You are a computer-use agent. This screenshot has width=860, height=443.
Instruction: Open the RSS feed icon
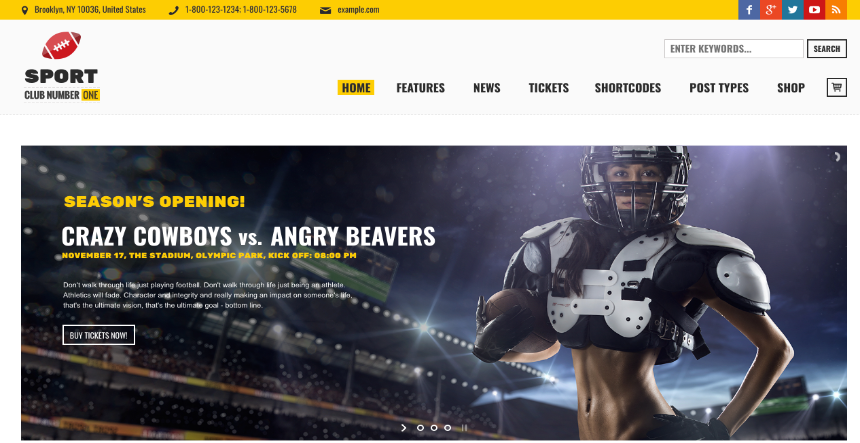tap(836, 9)
